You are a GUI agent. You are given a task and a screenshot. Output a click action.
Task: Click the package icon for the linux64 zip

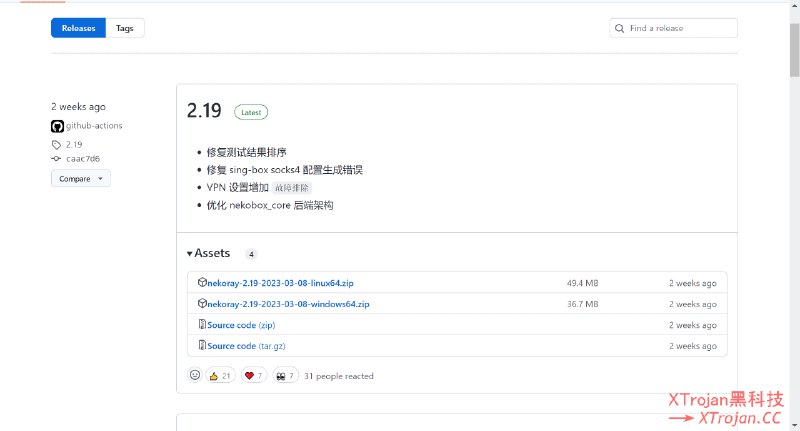201,283
